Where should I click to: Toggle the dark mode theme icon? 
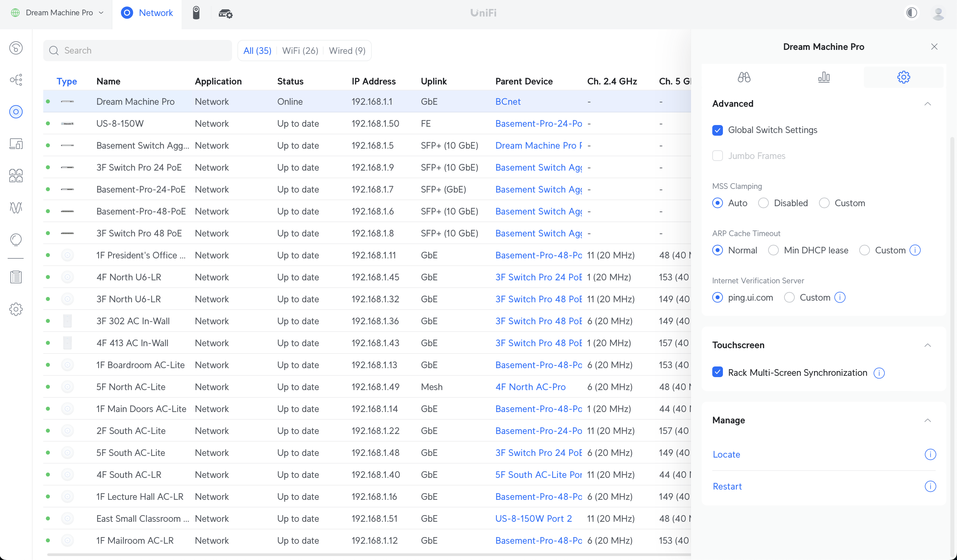tap(911, 13)
